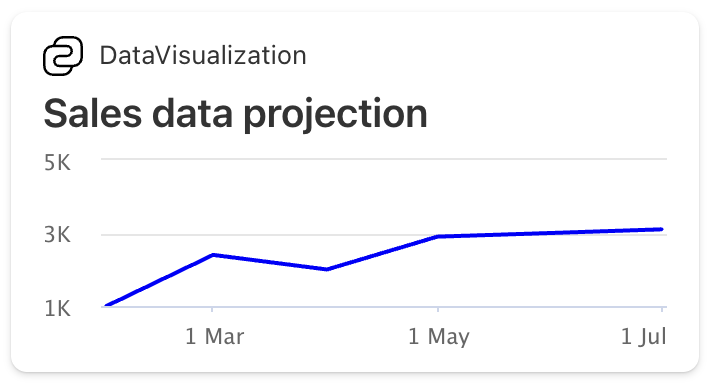This screenshot has width=716, height=392.
Task: Select the 1 May x-axis label
Action: tap(439, 337)
